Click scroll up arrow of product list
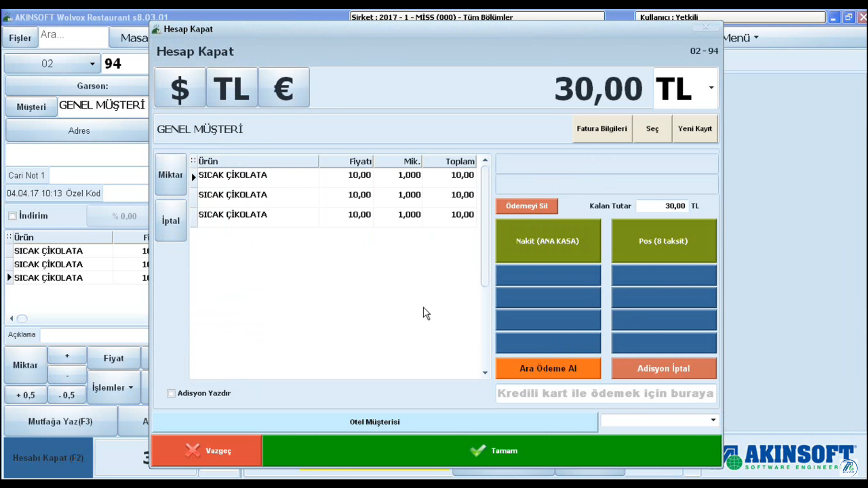 point(485,160)
